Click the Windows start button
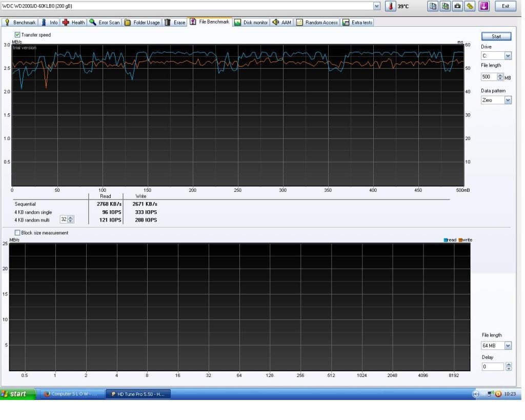The width and height of the screenshot is (525, 420). tap(18, 394)
